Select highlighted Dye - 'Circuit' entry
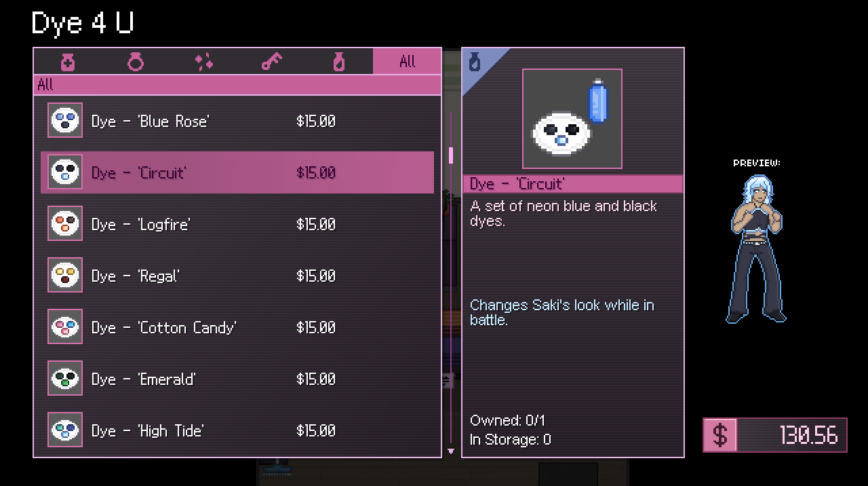Viewport: 868px width, 486px height. click(237, 172)
